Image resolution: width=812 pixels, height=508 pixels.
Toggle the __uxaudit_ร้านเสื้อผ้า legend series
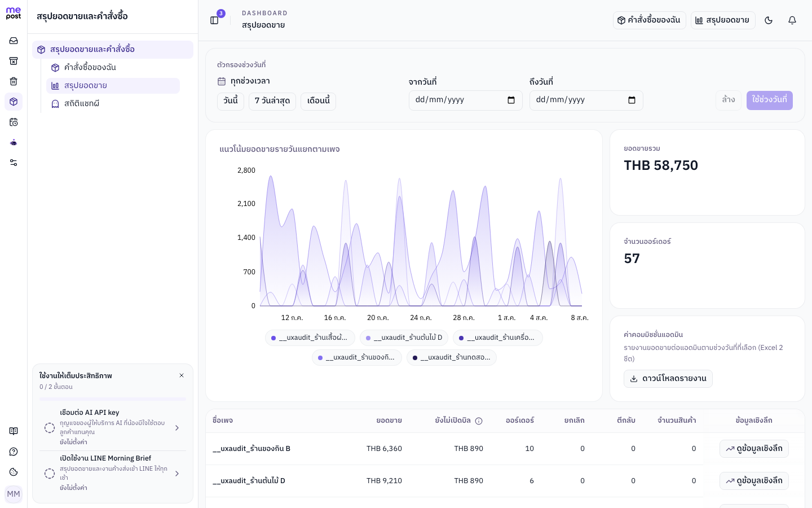click(x=310, y=338)
